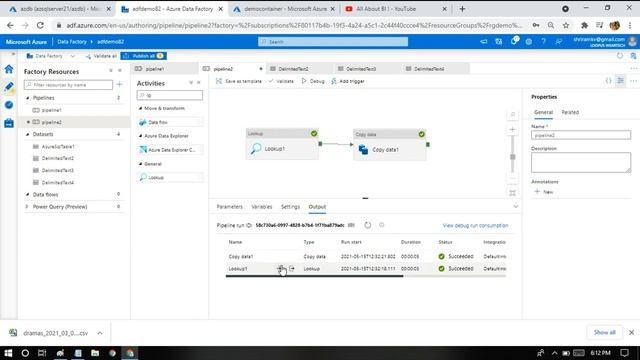Collapse General activities group
The width and height of the screenshot is (640, 360).
pos(140,164)
